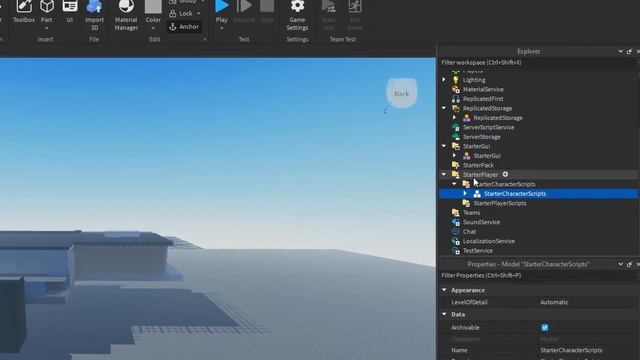
Task: Select SoundService in Explorer
Action: tap(481, 222)
